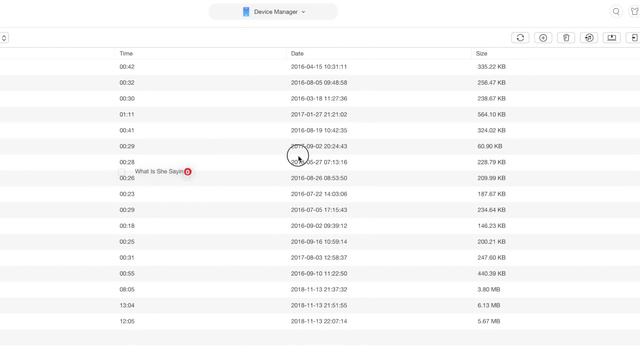640x360 pixels.
Task: Click the Add (plus) toolbar icon
Action: pos(543,38)
